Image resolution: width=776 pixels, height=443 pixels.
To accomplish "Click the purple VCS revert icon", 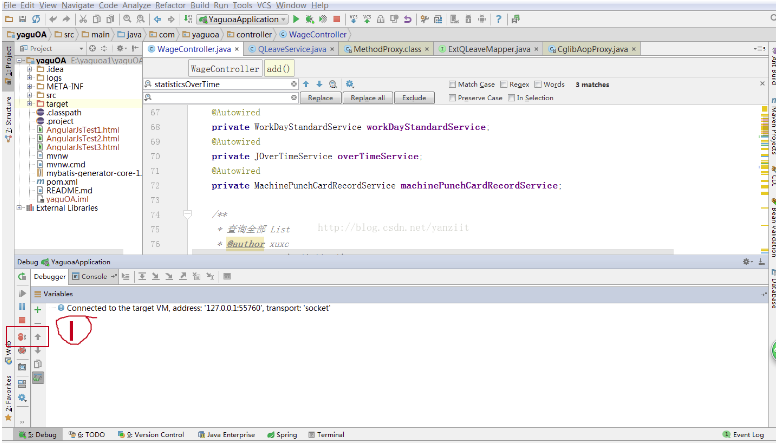I will 407,19.
